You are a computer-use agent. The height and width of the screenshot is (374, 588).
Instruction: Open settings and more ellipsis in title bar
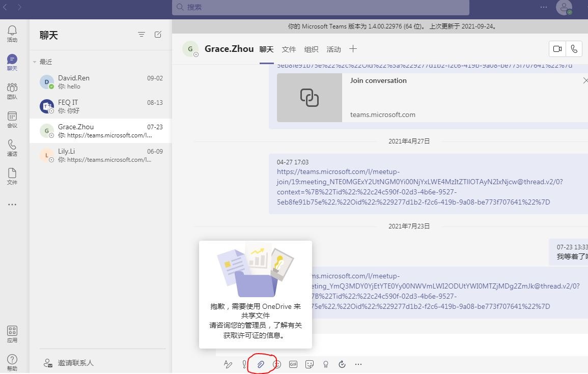[543, 7]
